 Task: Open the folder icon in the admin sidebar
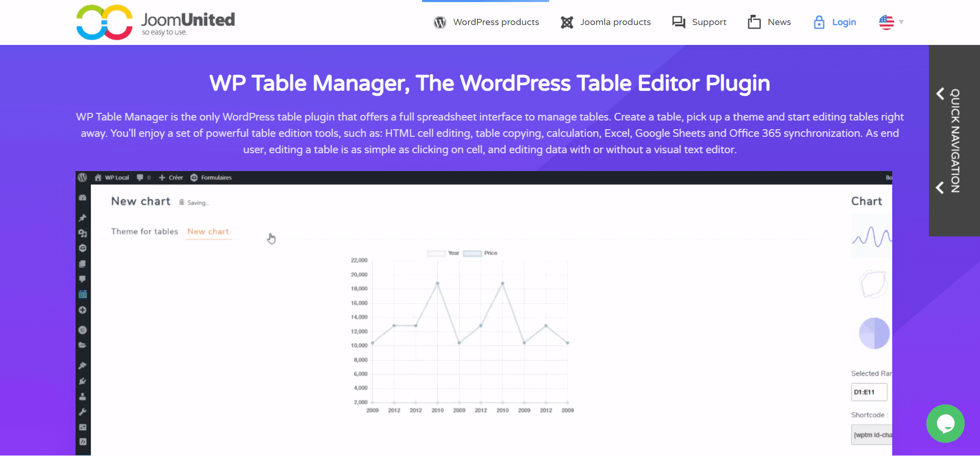(83, 345)
